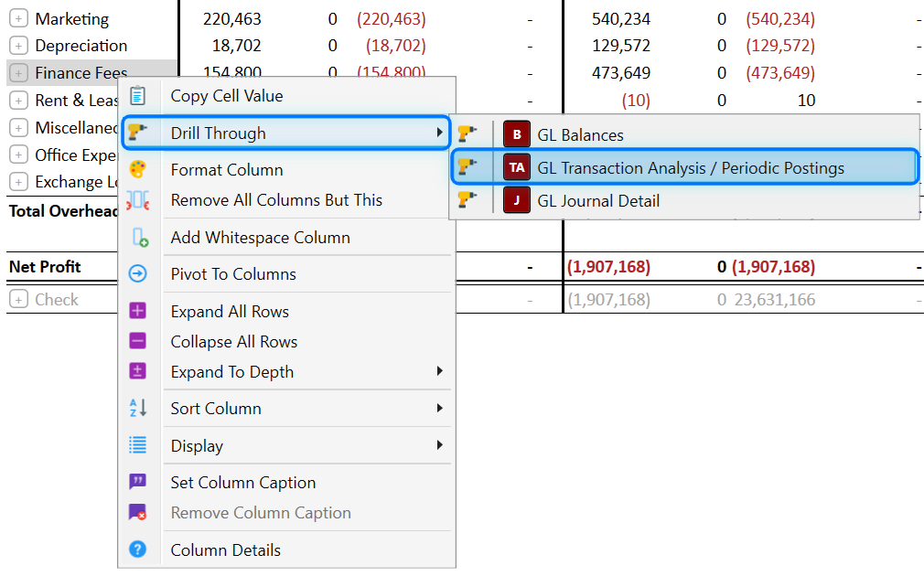Click the Total Overheads row label
The image size is (924, 576).
(64, 211)
